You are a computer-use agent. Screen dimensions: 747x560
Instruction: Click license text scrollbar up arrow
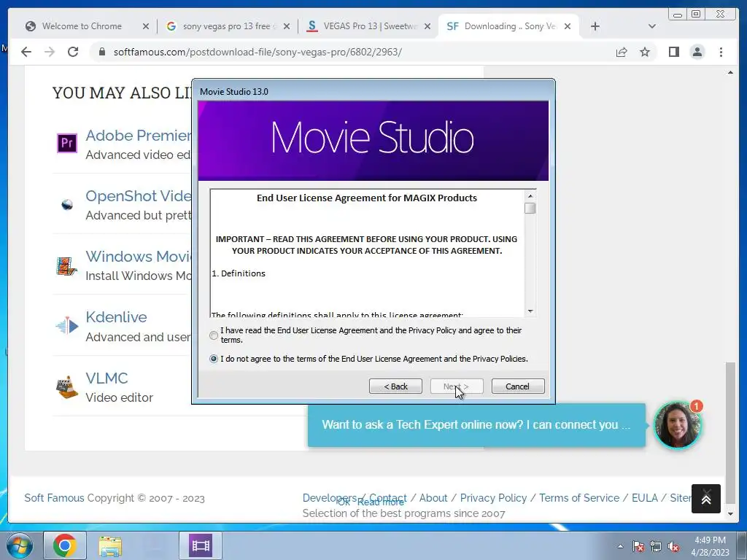tap(530, 195)
